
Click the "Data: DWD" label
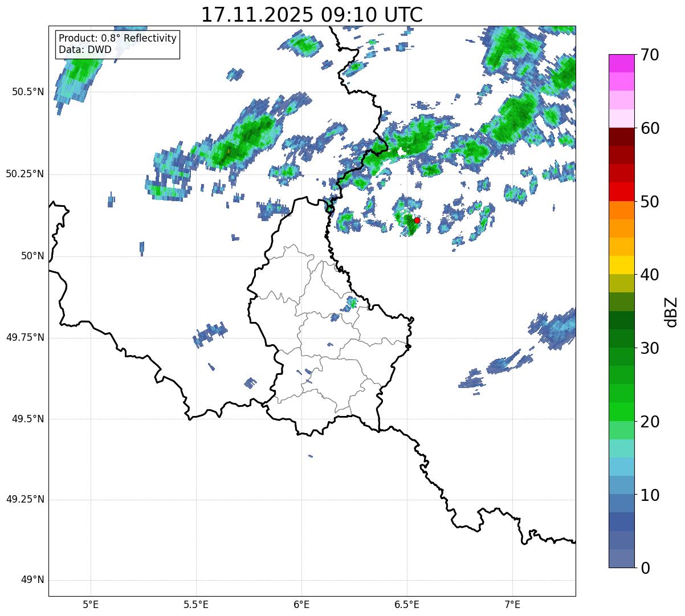(x=85, y=50)
